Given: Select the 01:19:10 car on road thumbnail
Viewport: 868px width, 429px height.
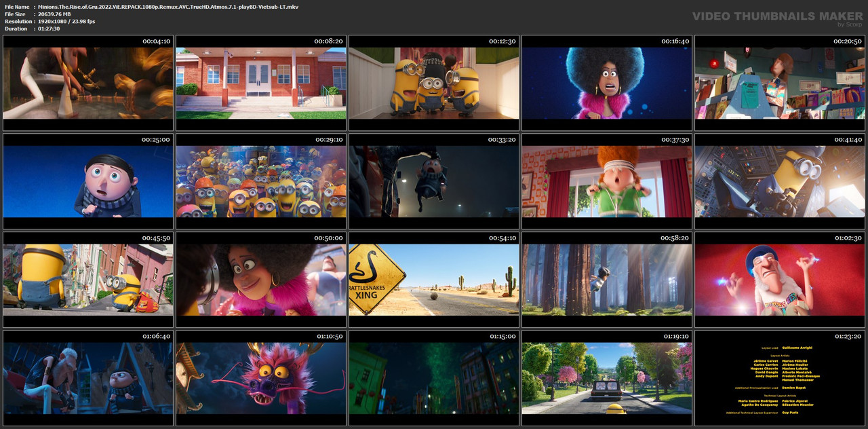Looking at the screenshot, I should pos(607,378).
